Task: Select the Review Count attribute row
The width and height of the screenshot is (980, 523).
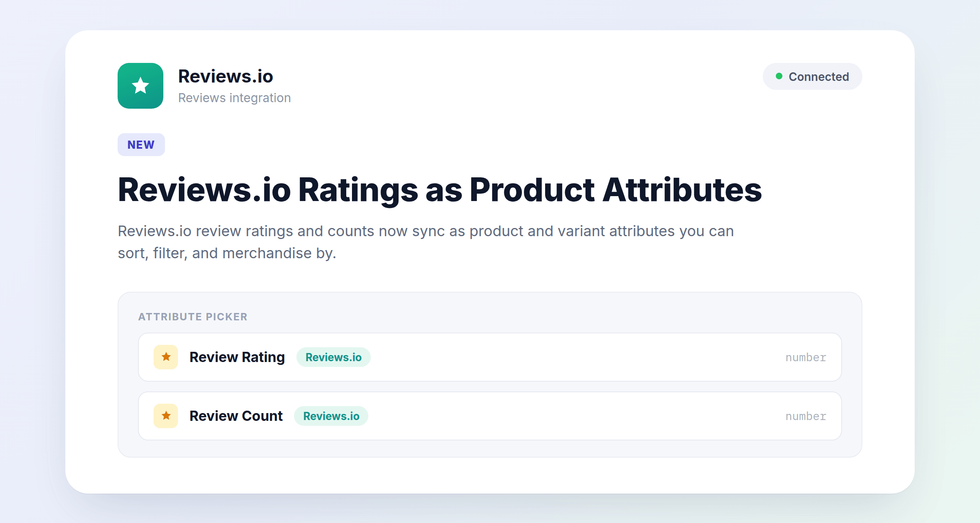Action: tap(490, 416)
